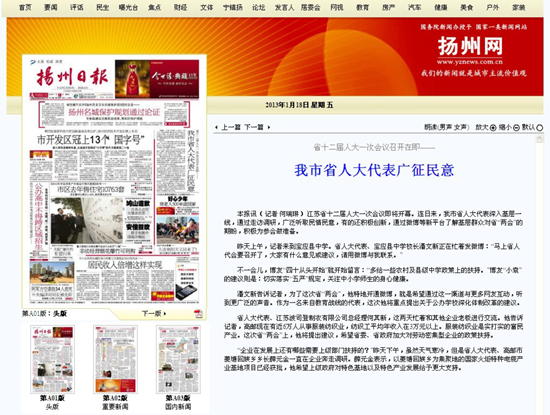This screenshot has width=550, height=415.
Task: Select 第A02版 重要新闻 thumbnail
Action: pos(115,359)
